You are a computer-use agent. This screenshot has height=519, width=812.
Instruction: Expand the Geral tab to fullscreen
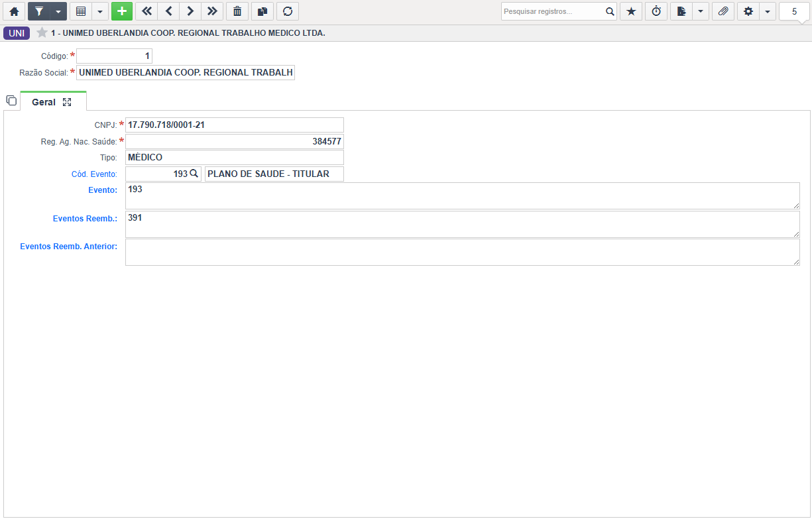(x=67, y=102)
